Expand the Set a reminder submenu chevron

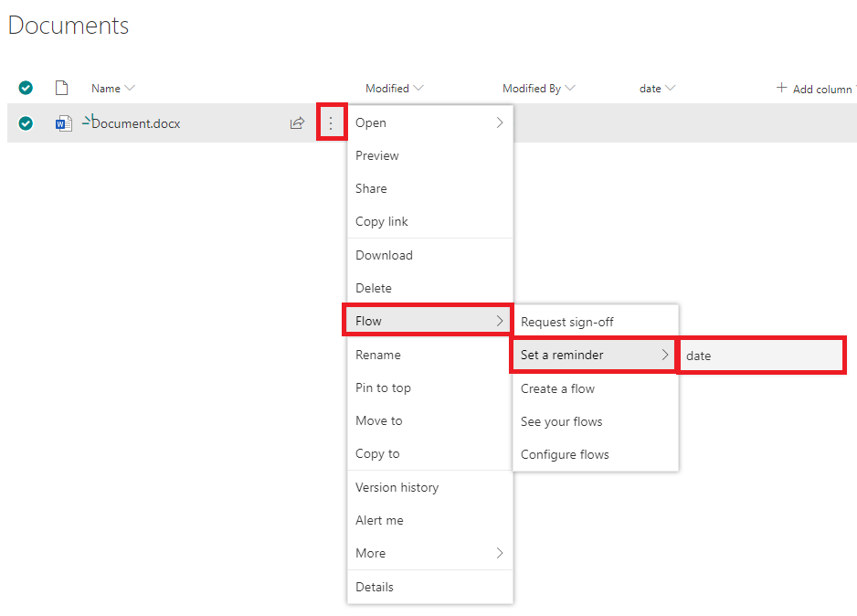point(664,355)
